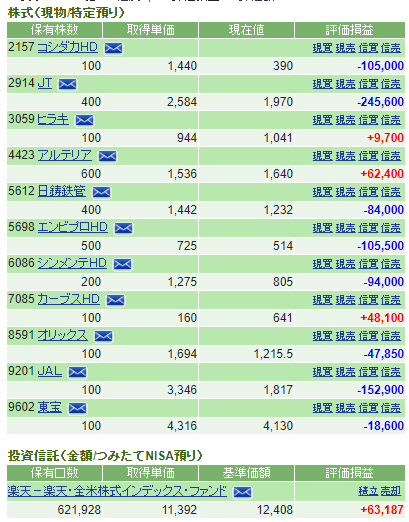Open the envelope icon for ヒラキ
The height and width of the screenshot is (522, 409).
click(x=84, y=120)
